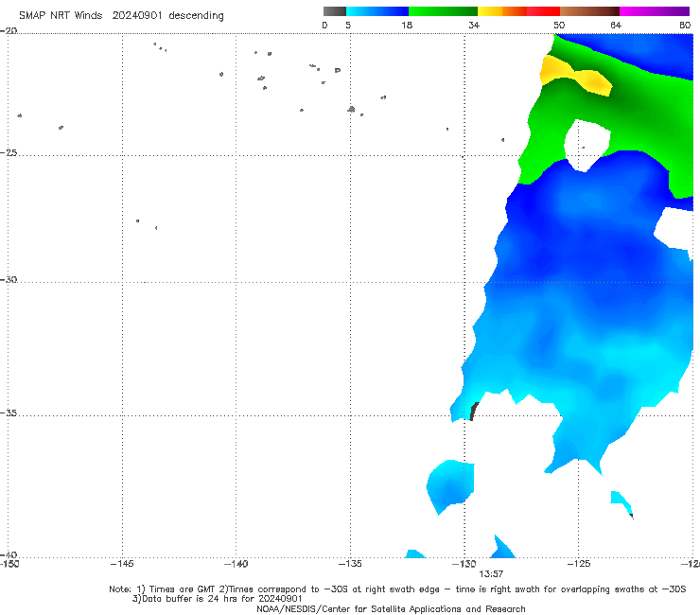This screenshot has width=700, height=615.
Task: Click the NOAA/NESDIS Center for Satellite Applications credit
Action: point(391,608)
